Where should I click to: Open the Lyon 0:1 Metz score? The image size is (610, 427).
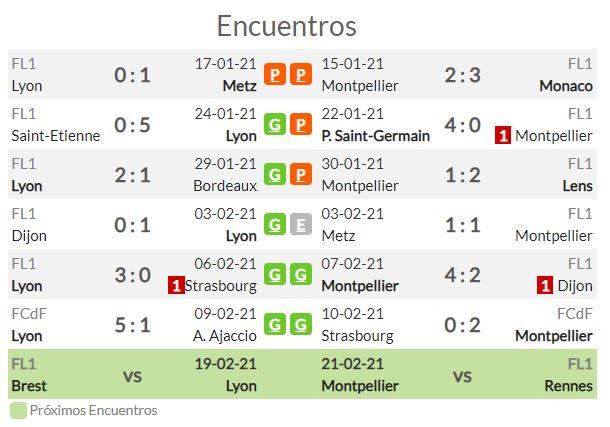click(x=132, y=75)
